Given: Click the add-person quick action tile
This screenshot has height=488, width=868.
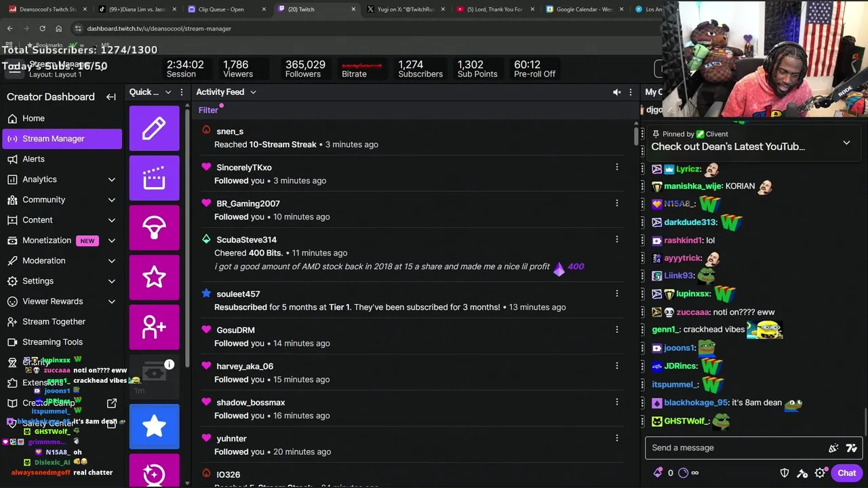Looking at the screenshot, I should pyautogui.click(x=154, y=327).
